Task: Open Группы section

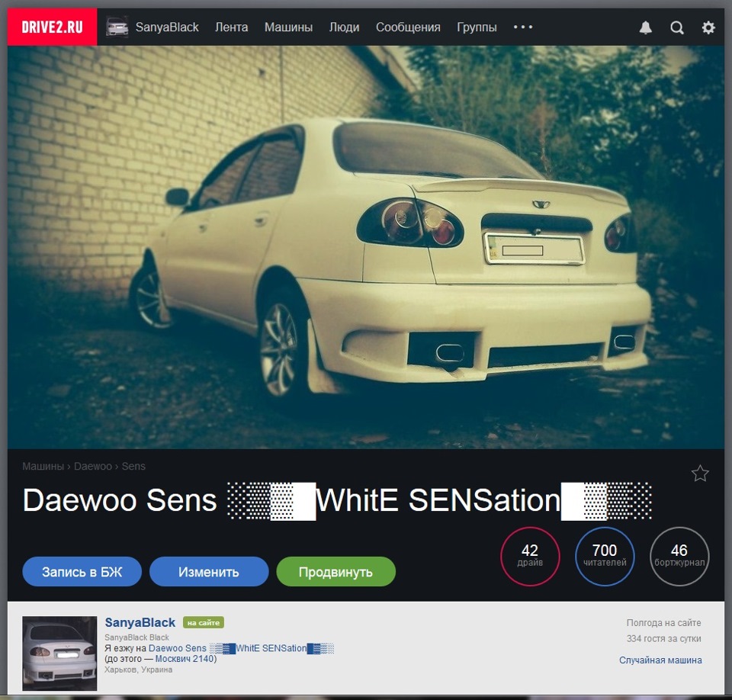Action: tap(477, 27)
